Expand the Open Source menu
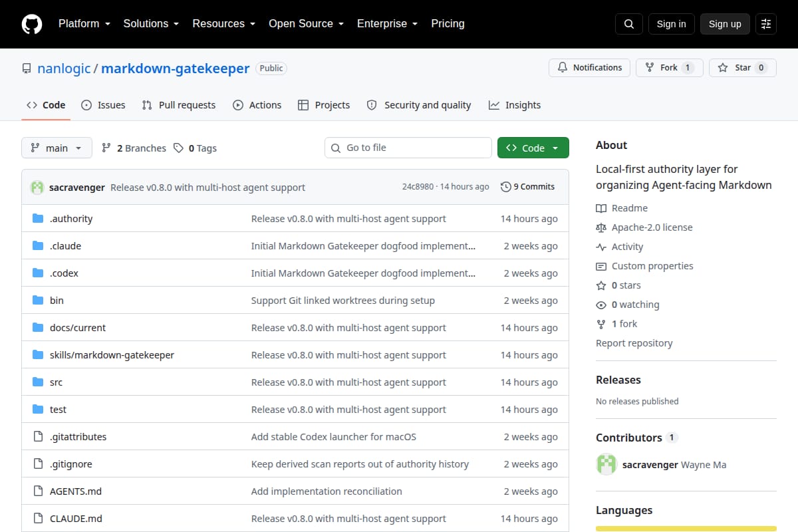The image size is (798, 532). [306, 24]
